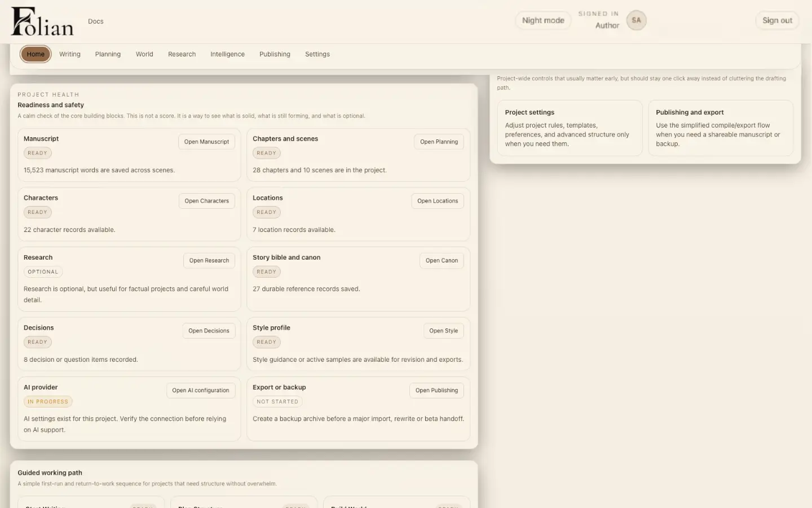Click '22 character records available' text
Screen dimensions: 812x508
[x=69, y=230]
